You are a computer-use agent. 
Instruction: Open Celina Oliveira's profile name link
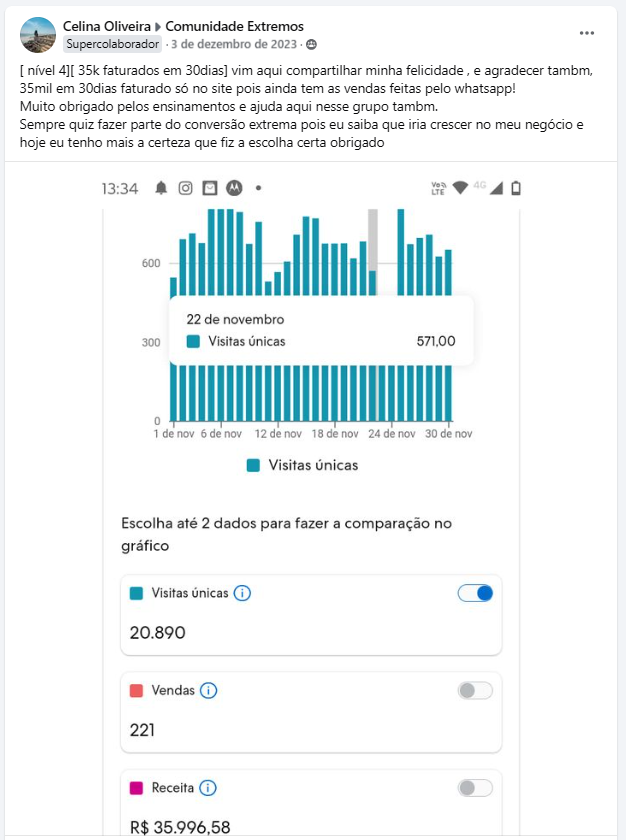tap(107, 26)
